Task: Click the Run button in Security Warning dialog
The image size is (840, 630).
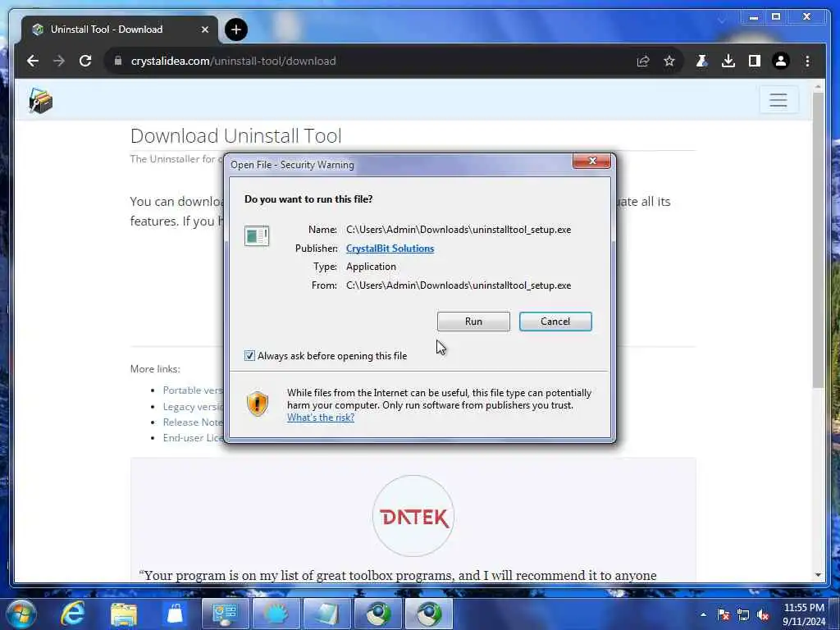Action: (x=473, y=322)
